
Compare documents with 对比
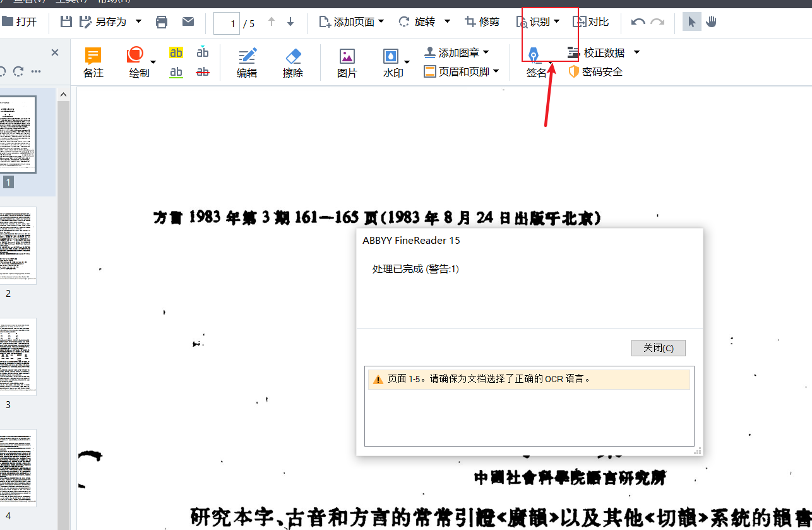[591, 22]
